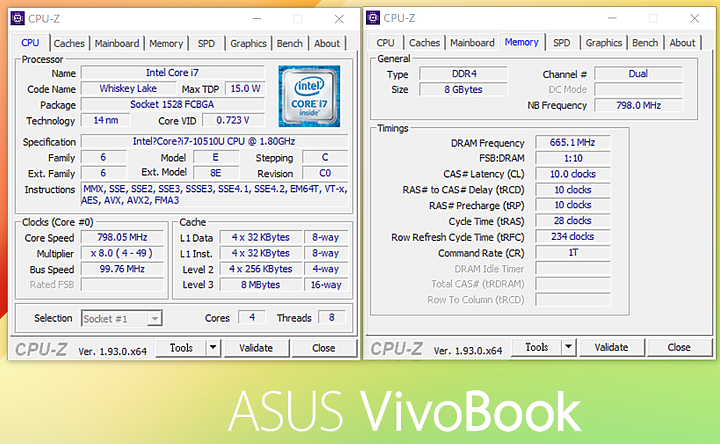Click the Threads count value 8
Image resolution: width=720 pixels, height=444 pixels.
point(332,317)
